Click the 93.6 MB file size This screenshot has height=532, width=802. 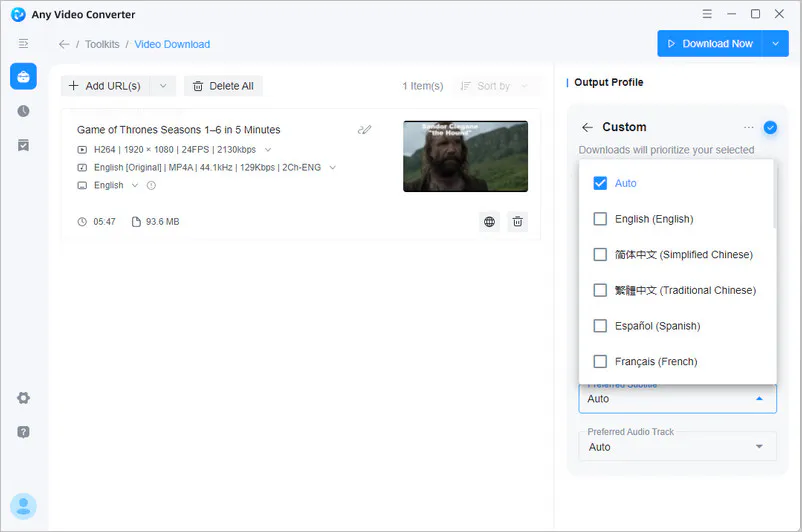click(163, 221)
